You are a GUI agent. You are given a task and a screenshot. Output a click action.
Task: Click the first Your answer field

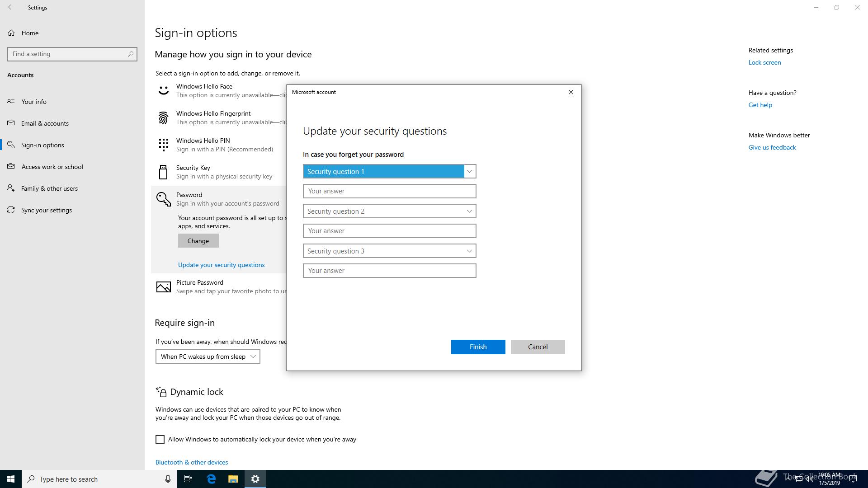[x=389, y=191]
